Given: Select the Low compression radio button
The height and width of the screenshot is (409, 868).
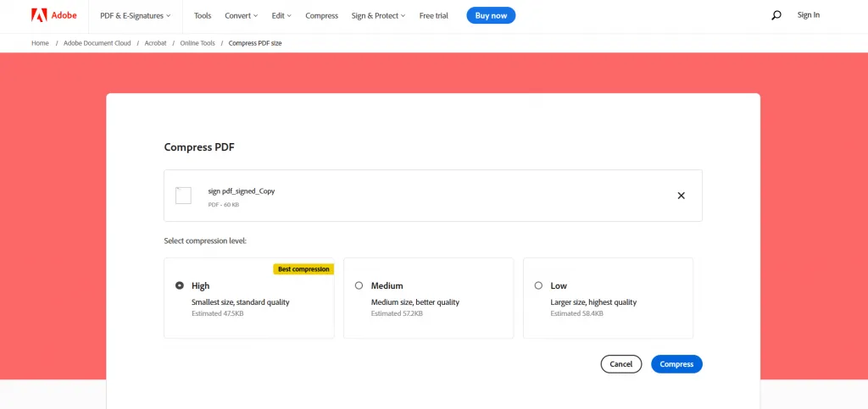Looking at the screenshot, I should tap(538, 285).
